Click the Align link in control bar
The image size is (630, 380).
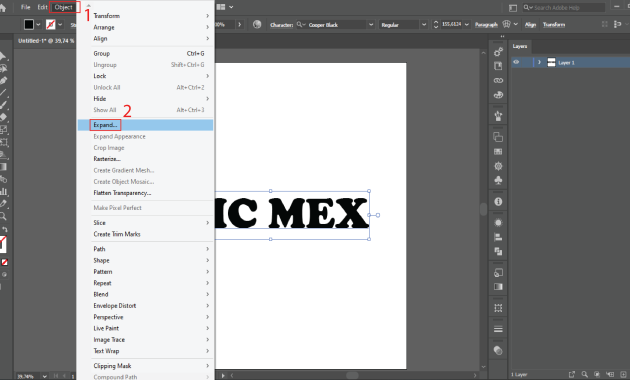pyautogui.click(x=530, y=25)
